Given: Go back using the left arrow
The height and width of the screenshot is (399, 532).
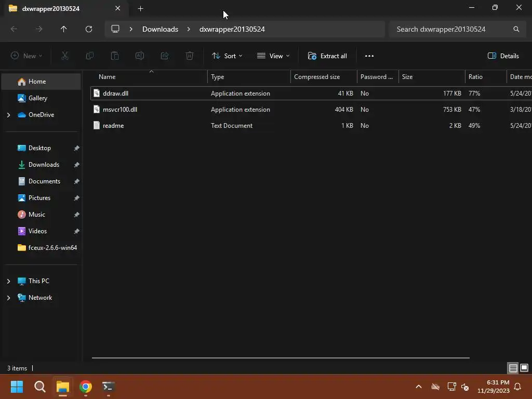Looking at the screenshot, I should (14, 29).
